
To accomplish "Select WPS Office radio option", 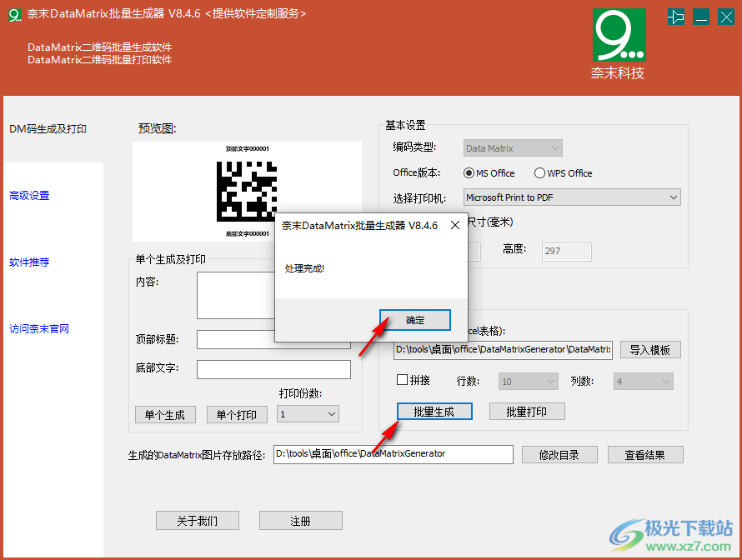I will coord(563,173).
